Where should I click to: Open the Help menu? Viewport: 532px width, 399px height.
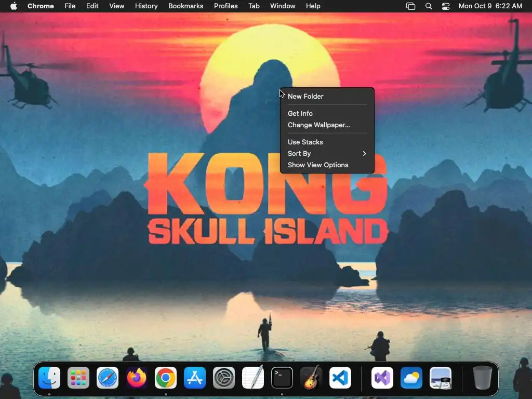(313, 6)
